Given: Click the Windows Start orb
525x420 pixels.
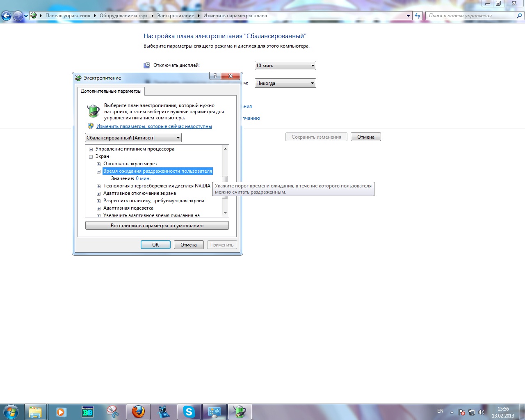Looking at the screenshot, I should pyautogui.click(x=11, y=411).
